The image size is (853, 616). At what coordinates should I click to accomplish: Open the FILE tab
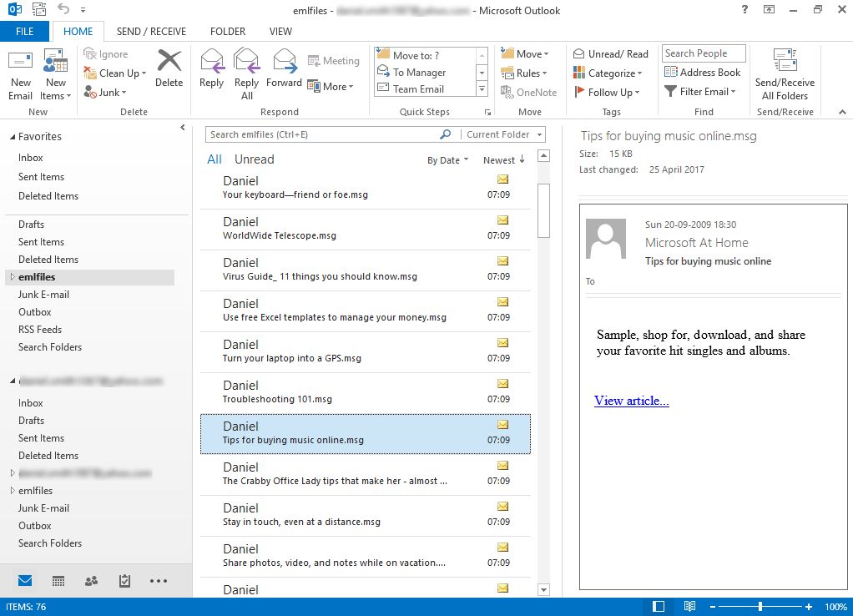point(24,31)
